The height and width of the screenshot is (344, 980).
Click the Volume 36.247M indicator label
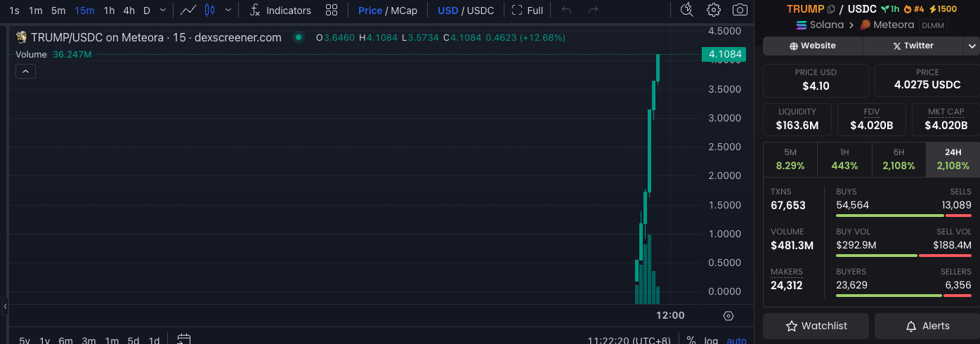pos(53,54)
